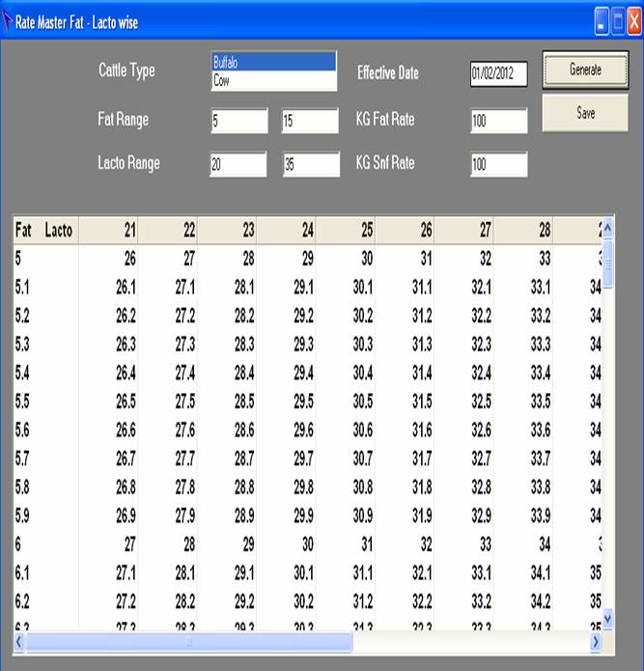
Task: Click the KG Fat Rate field
Action: [498, 121]
